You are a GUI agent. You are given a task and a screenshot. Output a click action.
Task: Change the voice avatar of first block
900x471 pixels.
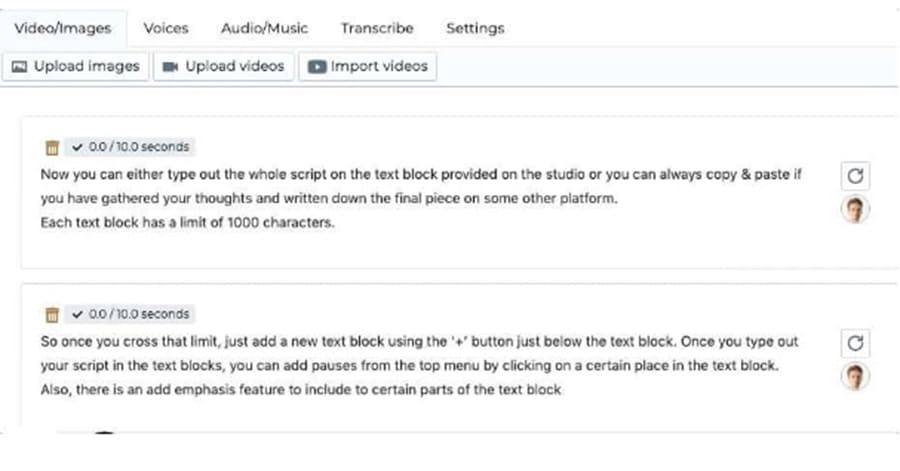click(855, 209)
